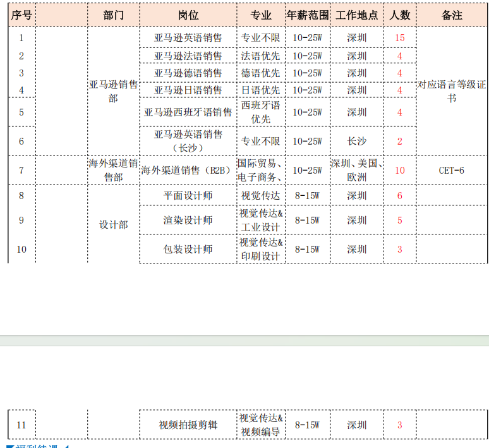Image resolution: width=489 pixels, height=448 pixels.
Task: Click 深圳 in the 包装设计师 row
Action: pyautogui.click(x=357, y=249)
